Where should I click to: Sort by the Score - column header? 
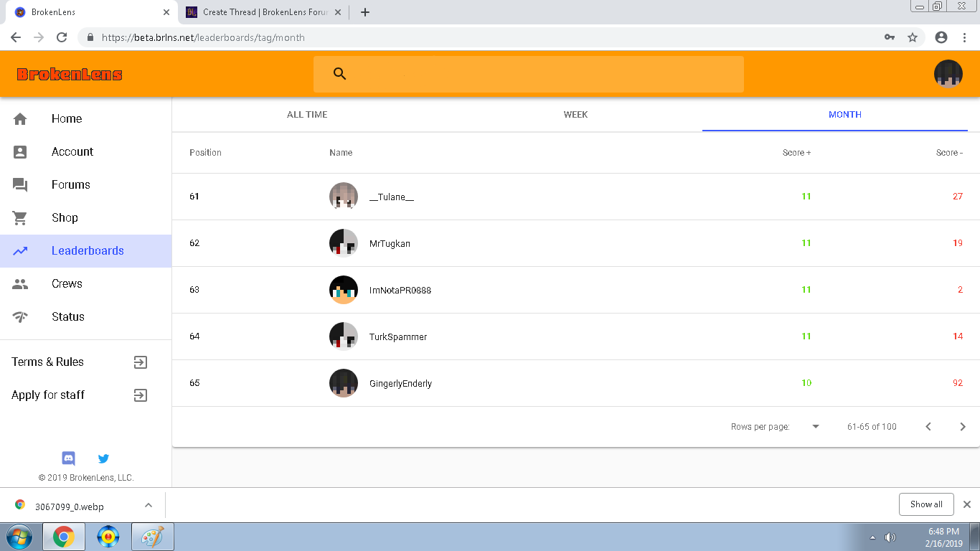949,153
